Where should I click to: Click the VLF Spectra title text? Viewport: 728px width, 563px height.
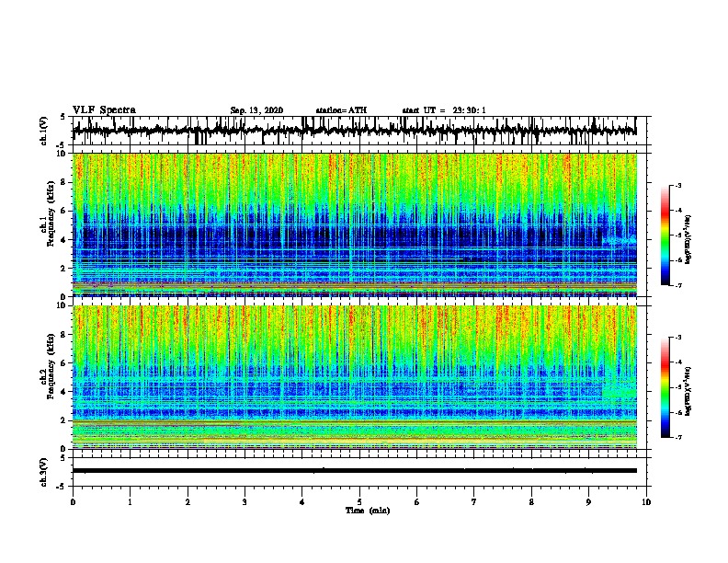(104, 110)
